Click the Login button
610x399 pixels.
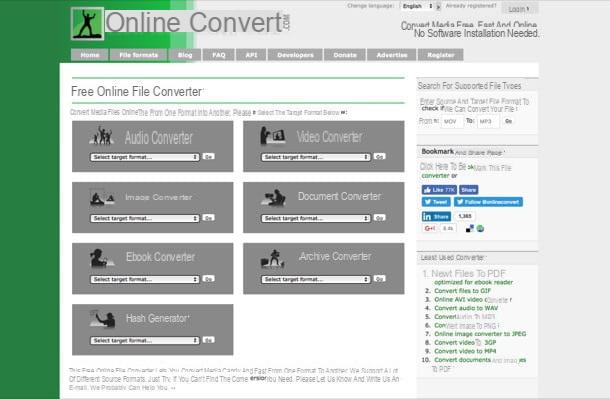click(x=520, y=9)
